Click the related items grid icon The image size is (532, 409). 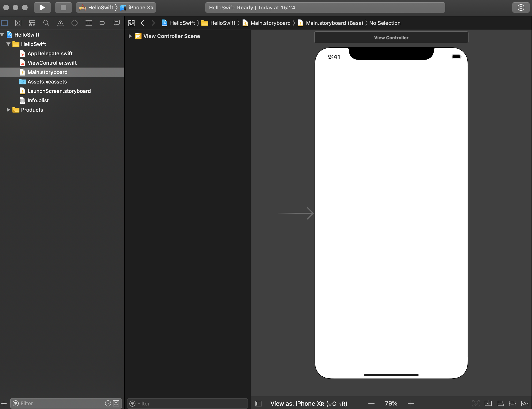tap(131, 23)
